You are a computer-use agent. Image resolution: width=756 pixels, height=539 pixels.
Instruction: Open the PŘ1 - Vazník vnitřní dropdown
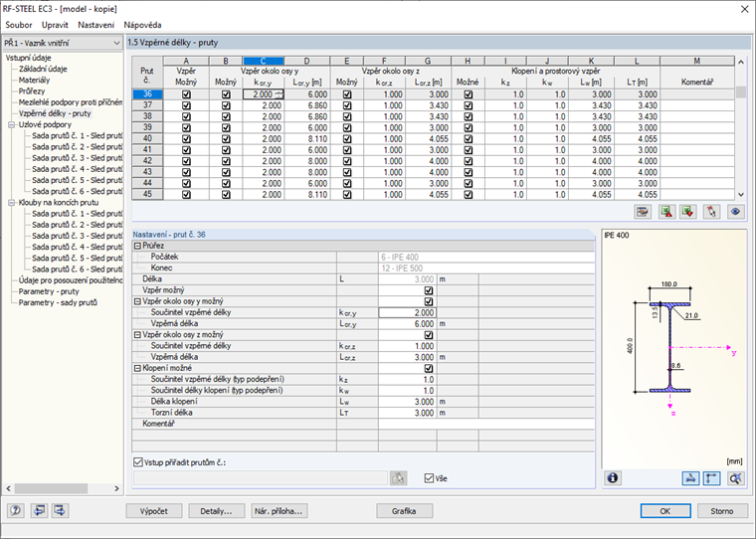(x=63, y=43)
